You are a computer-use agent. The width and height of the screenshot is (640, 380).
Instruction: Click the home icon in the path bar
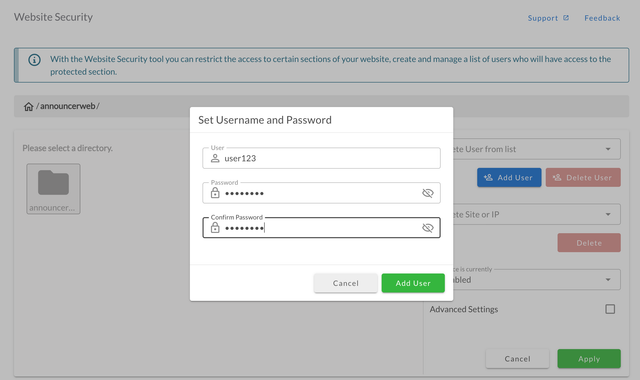pos(28,107)
